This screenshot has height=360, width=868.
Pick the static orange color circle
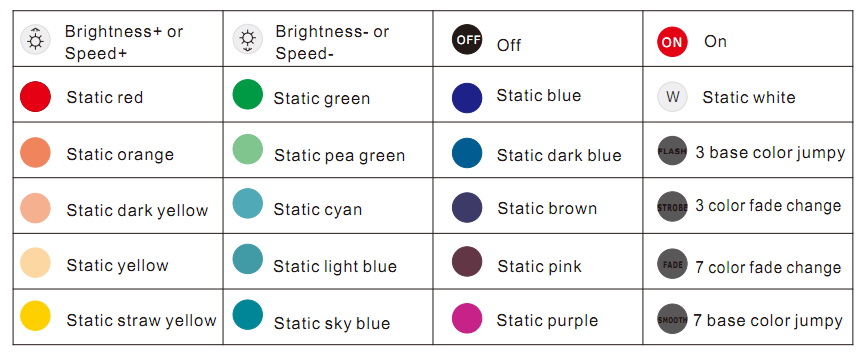click(x=35, y=152)
